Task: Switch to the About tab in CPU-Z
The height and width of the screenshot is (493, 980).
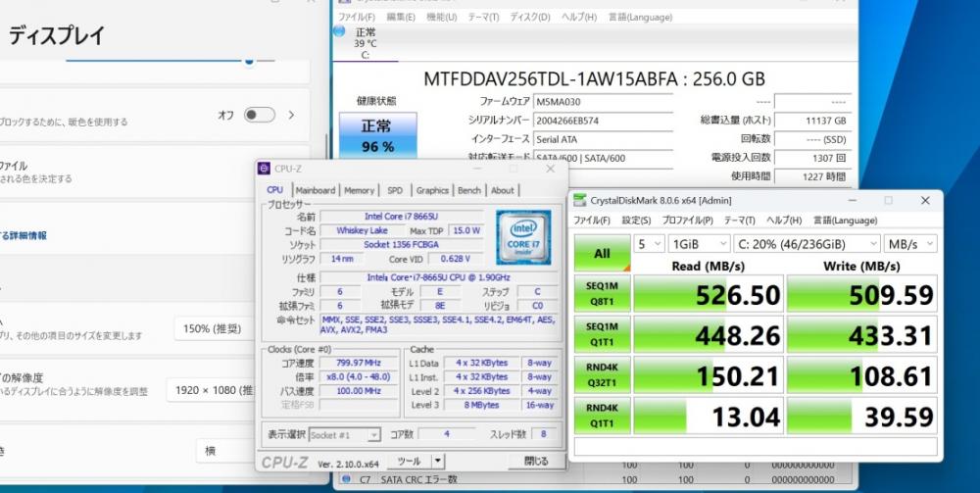Action: [503, 190]
